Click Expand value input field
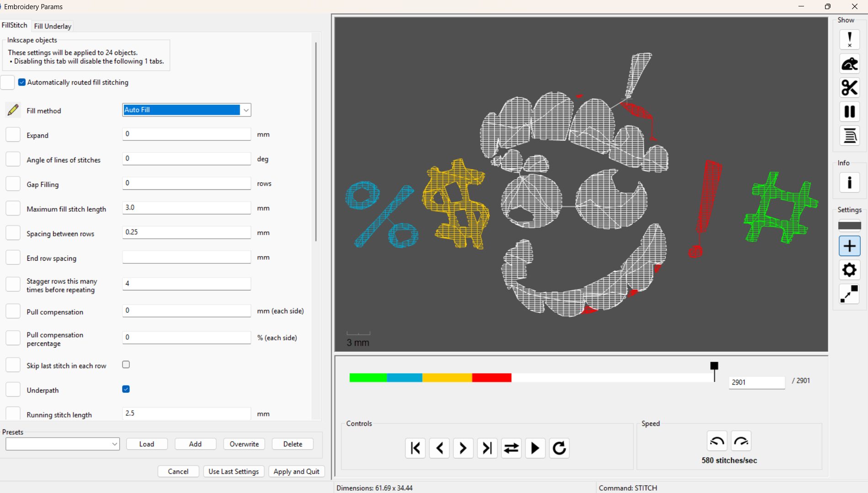 pyautogui.click(x=187, y=134)
